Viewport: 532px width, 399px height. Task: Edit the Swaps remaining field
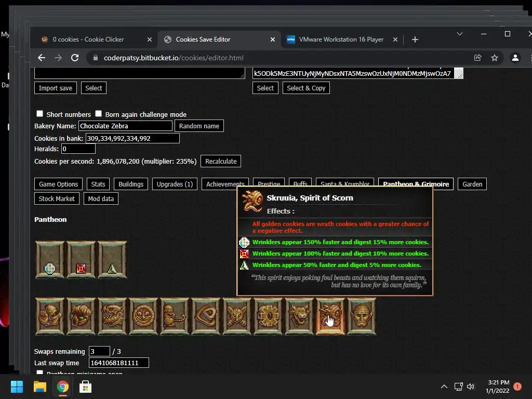(99, 351)
